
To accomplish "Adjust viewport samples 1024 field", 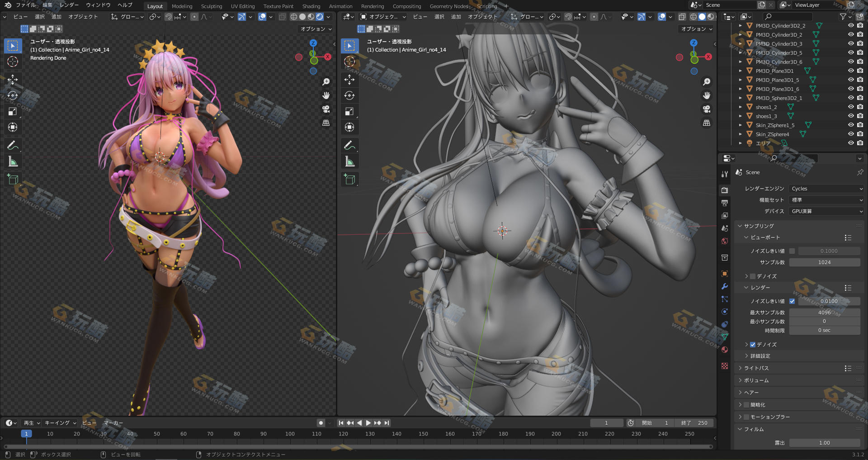I will pyautogui.click(x=825, y=262).
